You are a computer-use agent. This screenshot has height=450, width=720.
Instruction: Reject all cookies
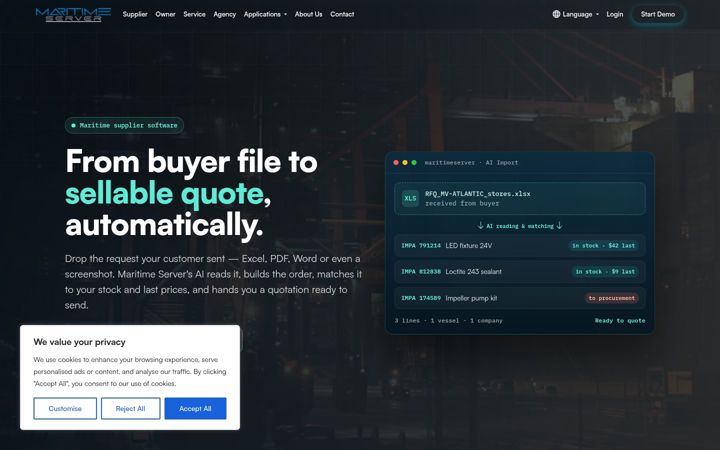click(x=130, y=409)
